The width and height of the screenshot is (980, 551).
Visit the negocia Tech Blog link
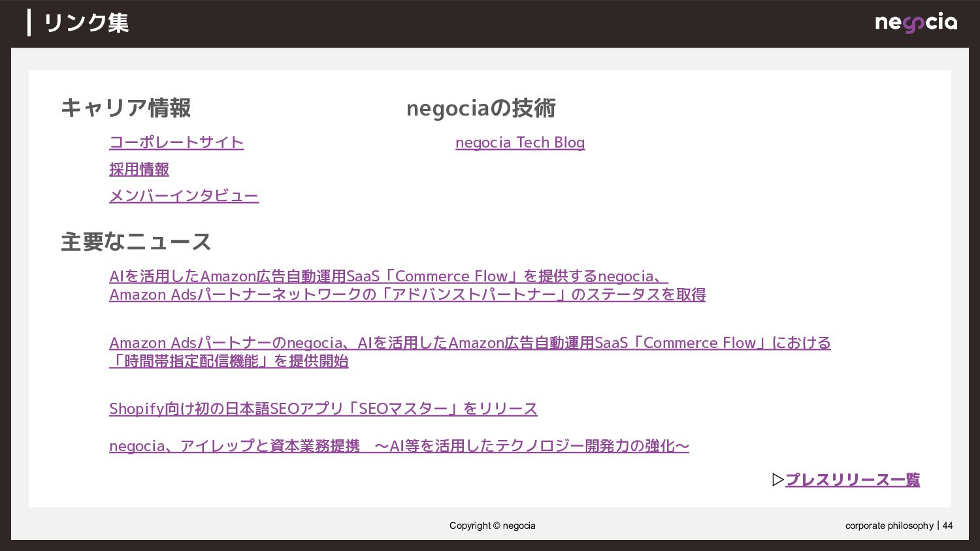(x=520, y=142)
